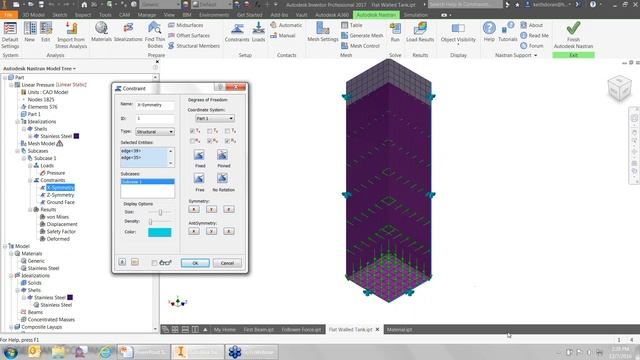Click the constraint Name field
The width and height of the screenshot is (640, 360).
155,105
